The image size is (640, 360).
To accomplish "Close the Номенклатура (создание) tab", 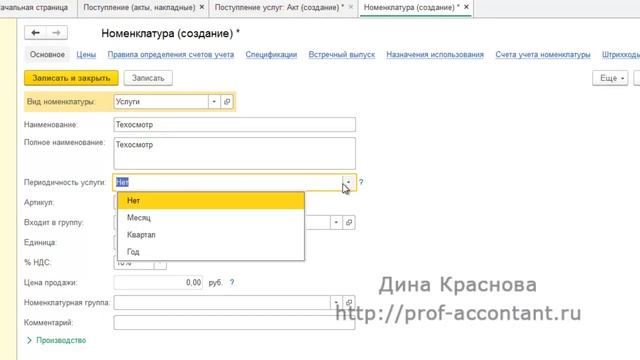I will click(466, 7).
